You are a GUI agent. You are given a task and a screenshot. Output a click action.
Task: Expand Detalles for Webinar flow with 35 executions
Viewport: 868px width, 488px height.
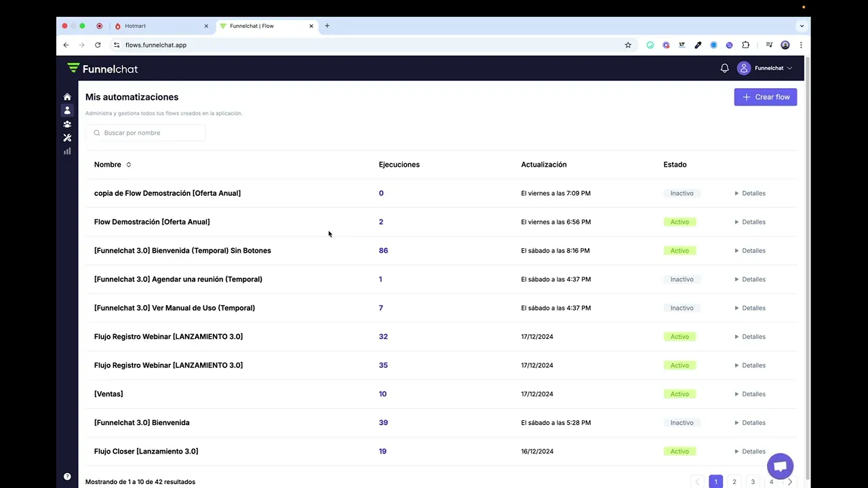(x=750, y=365)
